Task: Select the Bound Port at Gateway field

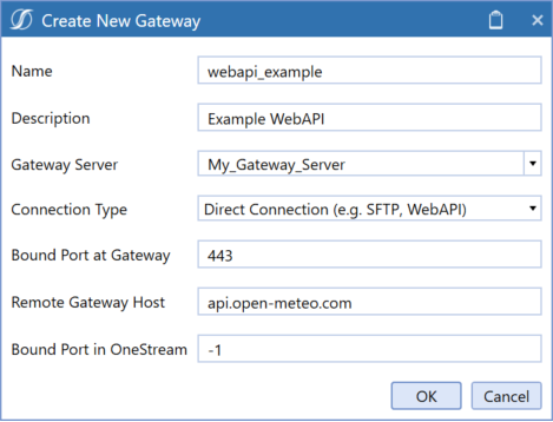Action: pyautogui.click(x=369, y=254)
